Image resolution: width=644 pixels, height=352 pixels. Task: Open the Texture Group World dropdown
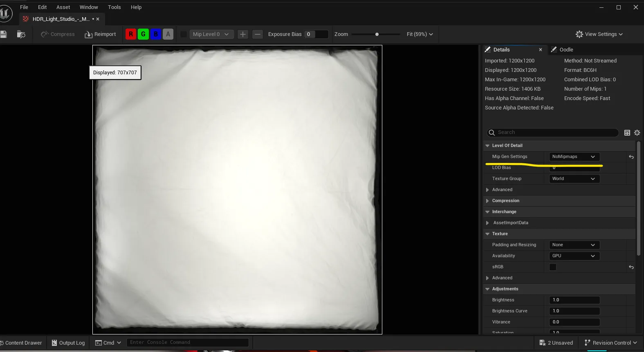point(574,179)
